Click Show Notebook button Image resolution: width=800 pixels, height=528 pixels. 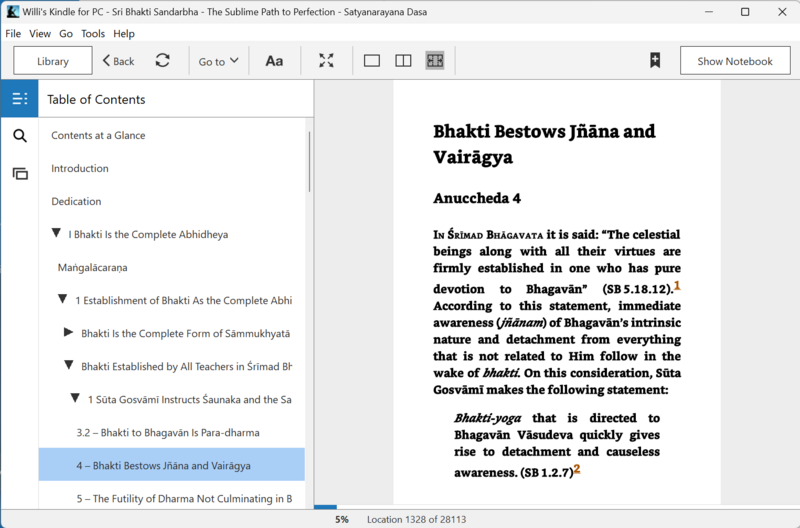tap(735, 61)
